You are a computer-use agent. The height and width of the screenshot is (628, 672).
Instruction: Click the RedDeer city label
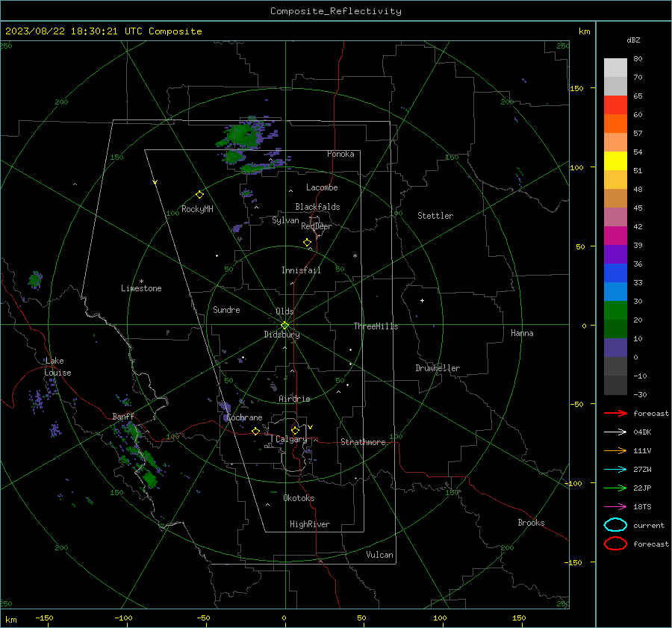[317, 226]
